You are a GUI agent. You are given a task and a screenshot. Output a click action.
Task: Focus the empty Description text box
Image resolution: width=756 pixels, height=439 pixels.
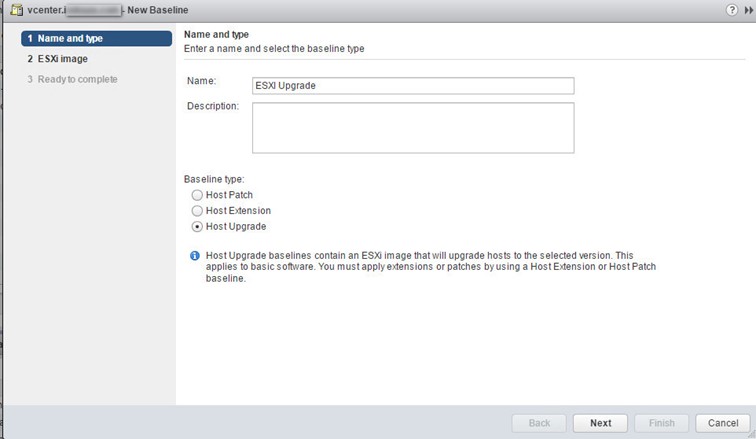(413, 128)
